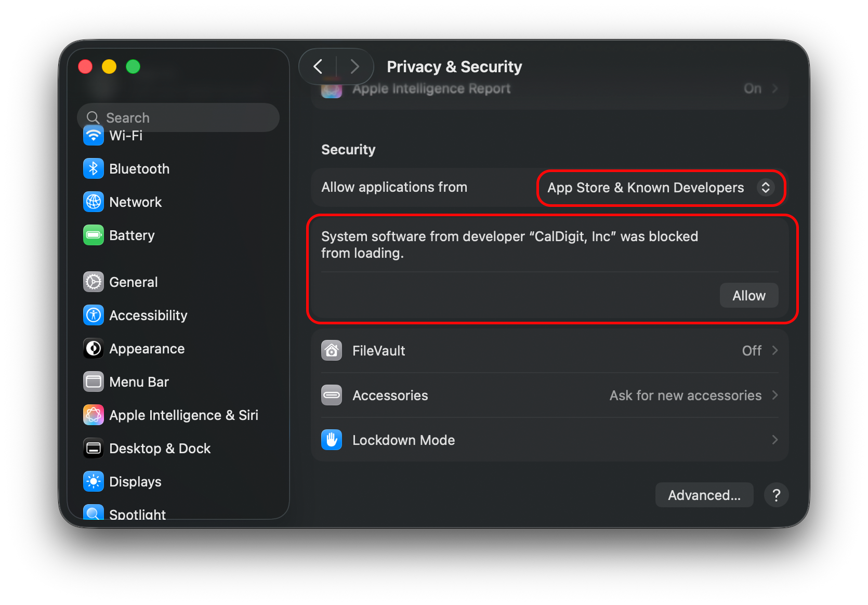Open Accessories options chevron
868x605 pixels.
[x=774, y=396]
